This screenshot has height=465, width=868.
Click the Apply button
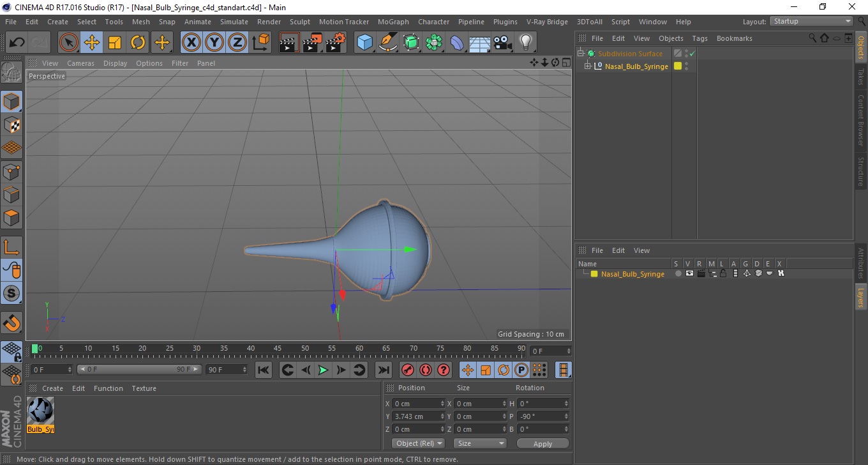pyautogui.click(x=542, y=444)
